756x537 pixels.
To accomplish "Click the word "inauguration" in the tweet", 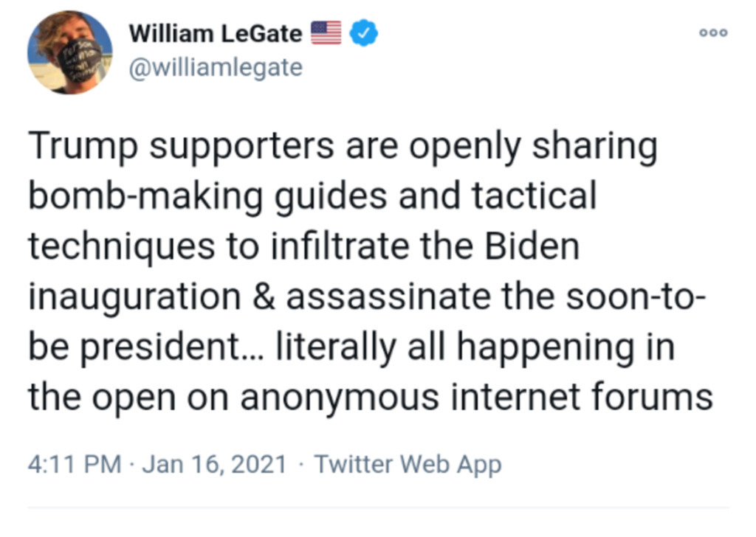I will [134, 297].
